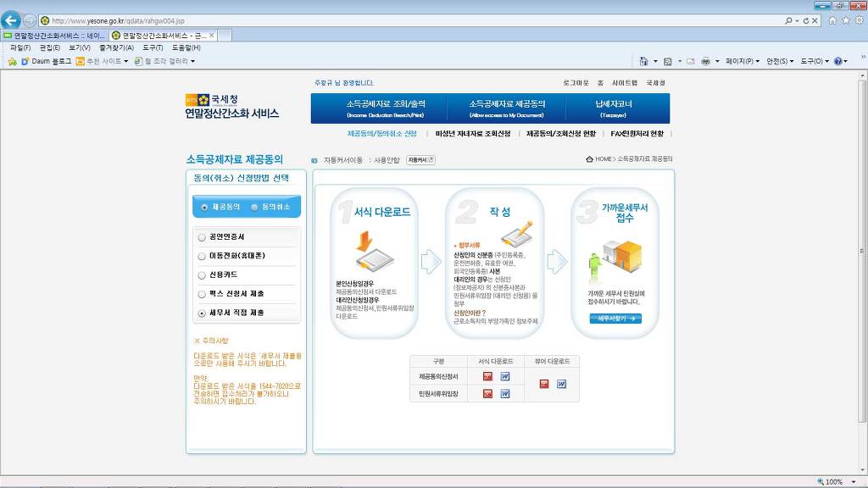Click the printer icon in command bar
Screen dimensions: 868x488
[x=706, y=61]
